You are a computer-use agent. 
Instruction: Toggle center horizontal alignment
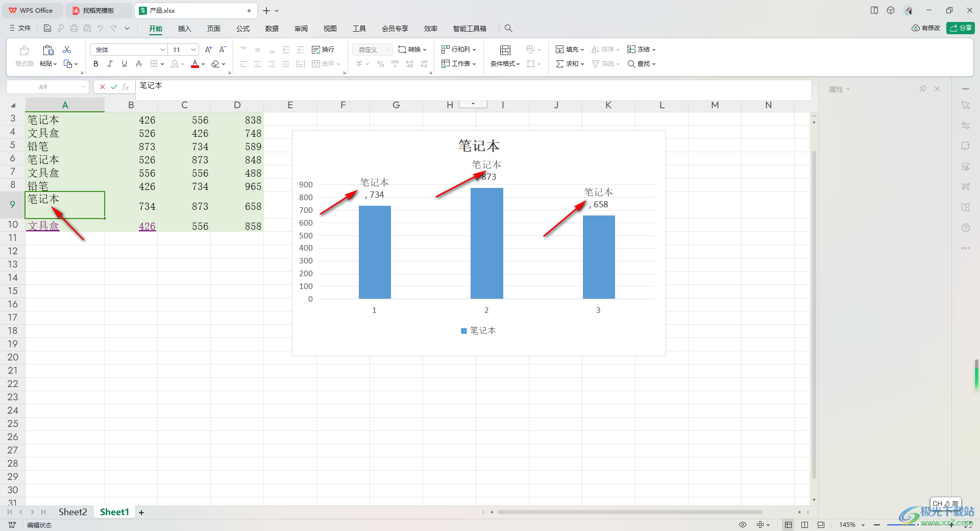point(258,64)
